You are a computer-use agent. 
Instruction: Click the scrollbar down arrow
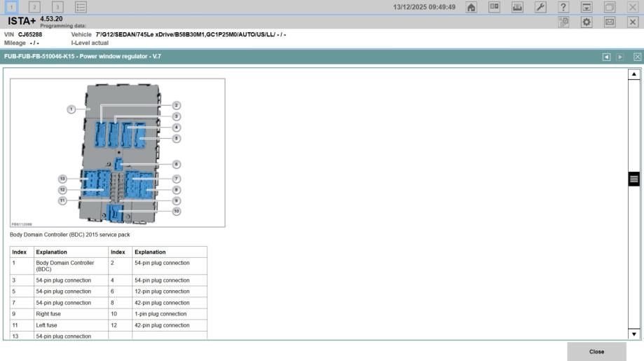636,334
